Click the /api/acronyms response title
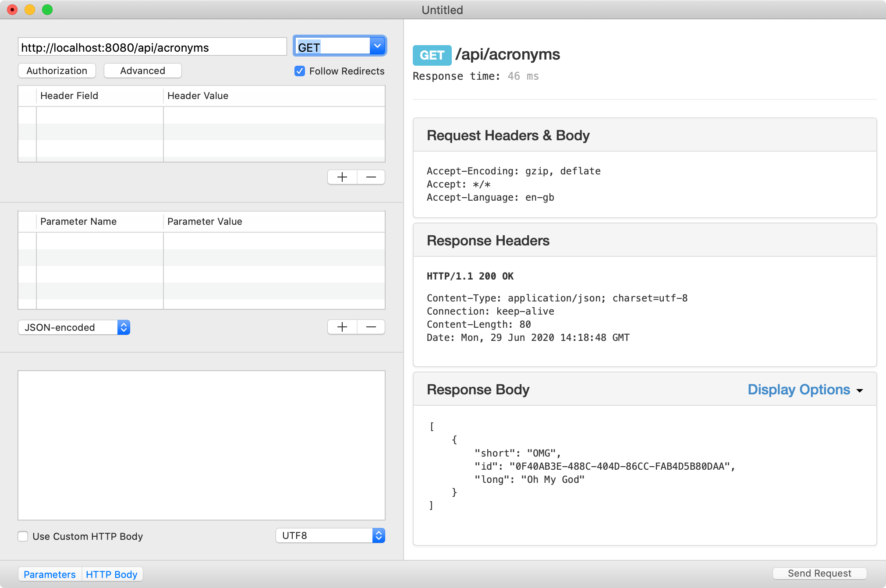Screen dimensions: 886x588 507,54
